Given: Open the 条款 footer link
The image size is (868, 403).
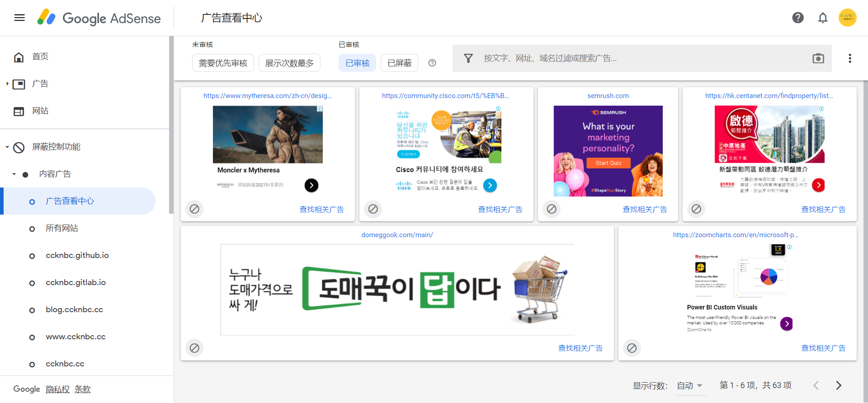Looking at the screenshot, I should (x=82, y=389).
